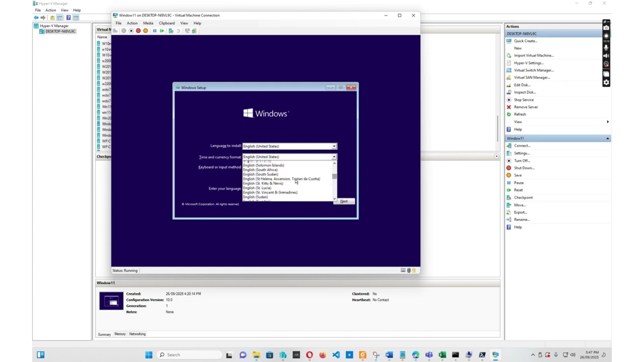644x362 pixels.
Task: Open Clipboard menu in VM Connection
Action: coord(167,23)
